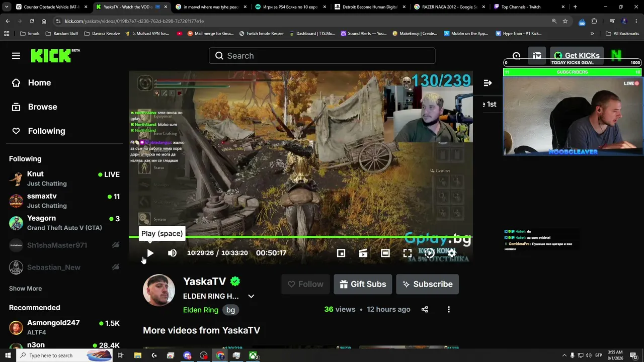Open the three-dot more options menu
Image resolution: width=644 pixels, height=362 pixels.
(449, 309)
